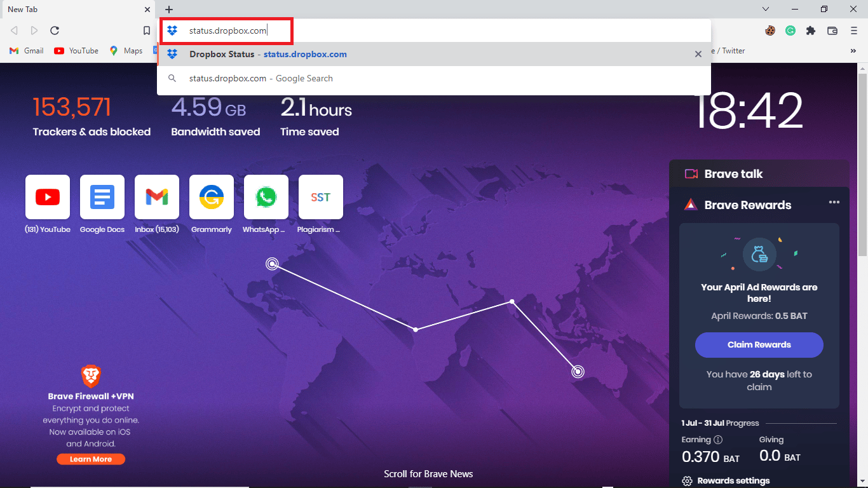The width and height of the screenshot is (868, 488).
Task: Open the Google Docs top site tile
Action: click(102, 197)
